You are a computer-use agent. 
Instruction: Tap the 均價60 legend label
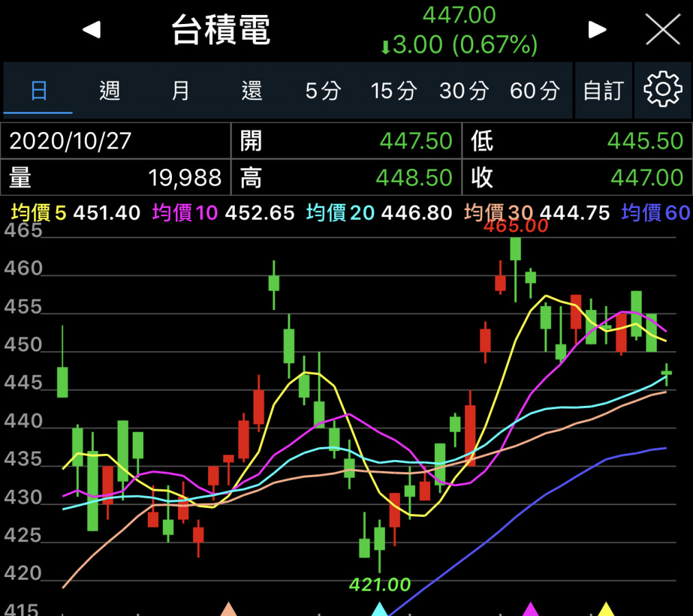656,213
